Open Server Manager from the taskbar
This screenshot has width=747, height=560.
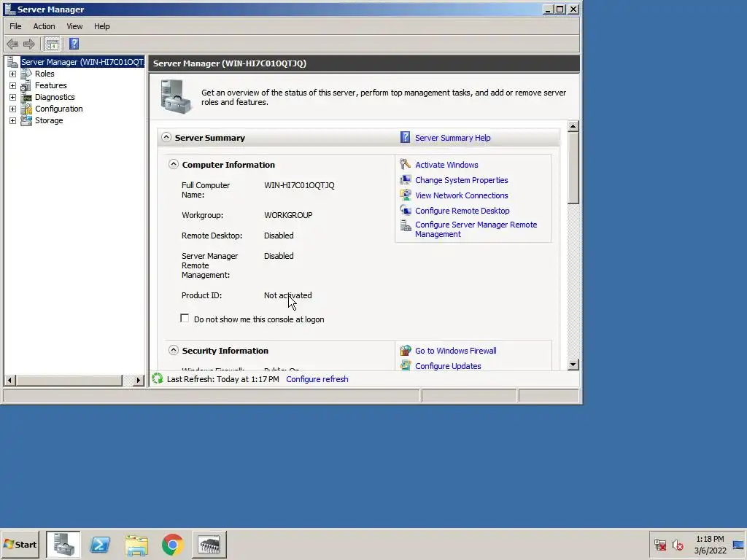[63, 544]
